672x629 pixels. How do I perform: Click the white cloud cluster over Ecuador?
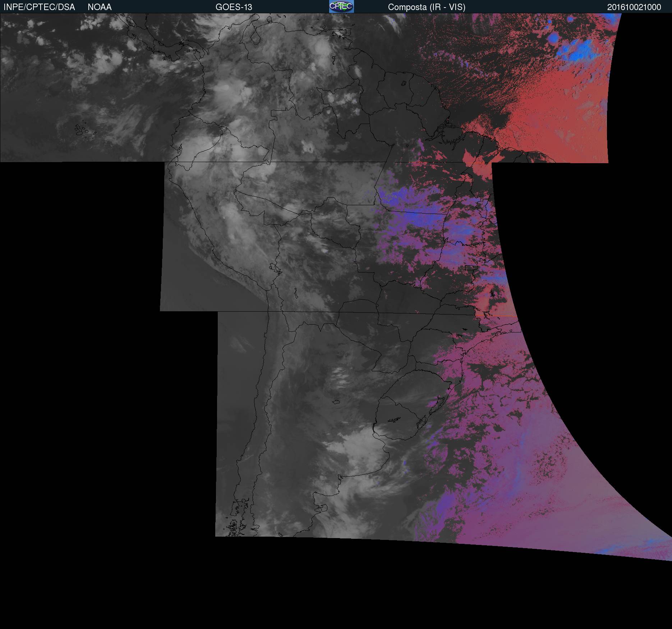(x=194, y=147)
